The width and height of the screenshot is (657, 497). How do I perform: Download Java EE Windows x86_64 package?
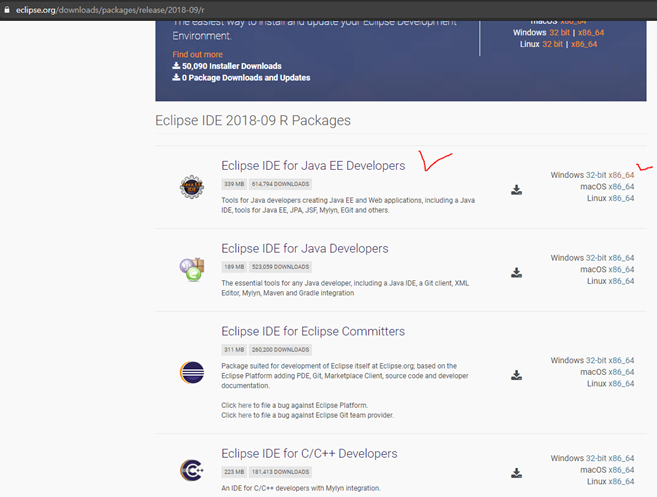[x=621, y=175]
